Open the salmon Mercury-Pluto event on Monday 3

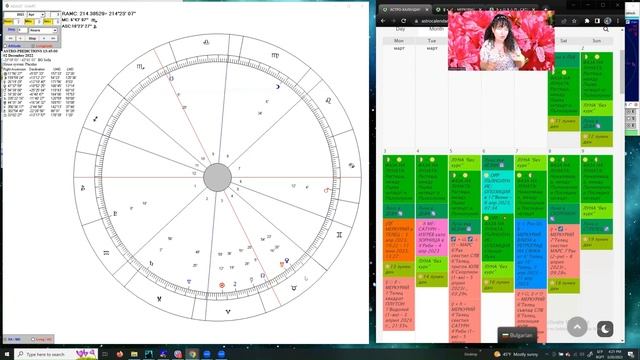click(399, 304)
